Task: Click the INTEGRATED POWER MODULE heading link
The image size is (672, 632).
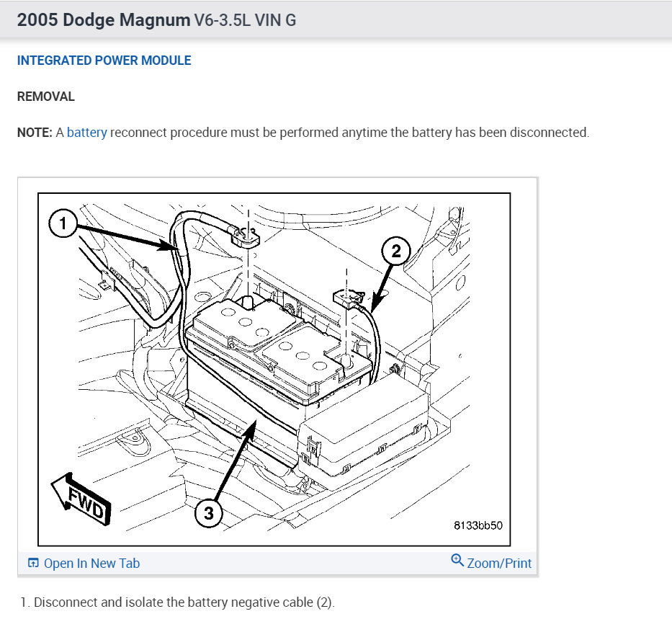Action: (x=104, y=61)
